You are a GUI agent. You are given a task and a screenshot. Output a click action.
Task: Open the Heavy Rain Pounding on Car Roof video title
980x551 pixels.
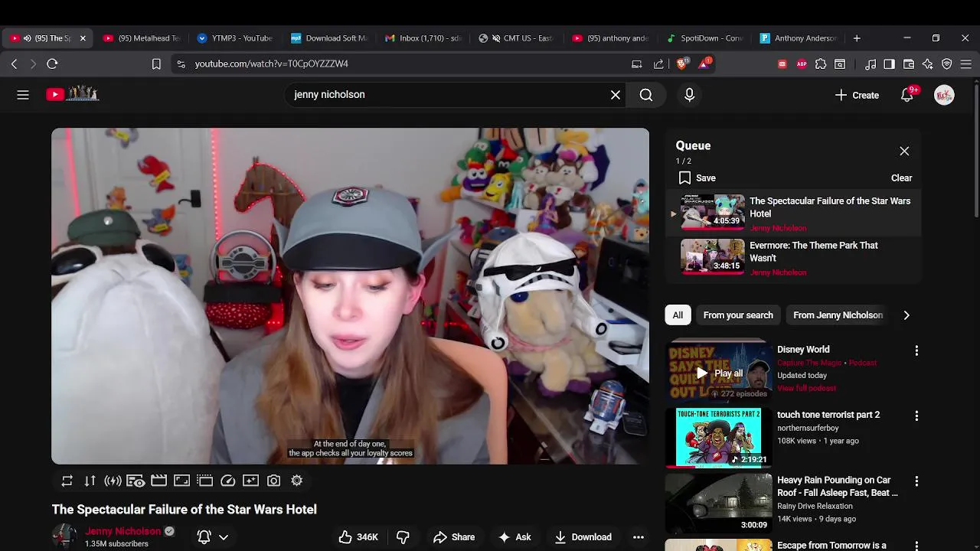[838, 487]
